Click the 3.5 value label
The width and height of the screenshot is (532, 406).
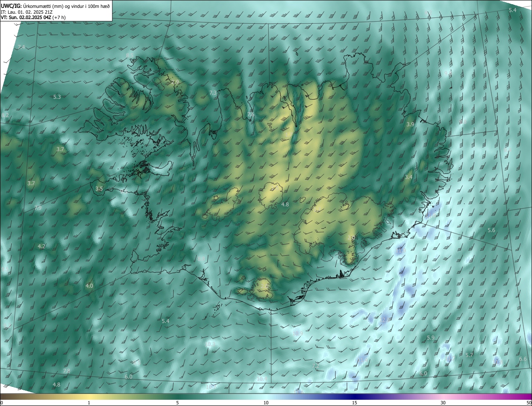[99, 189]
